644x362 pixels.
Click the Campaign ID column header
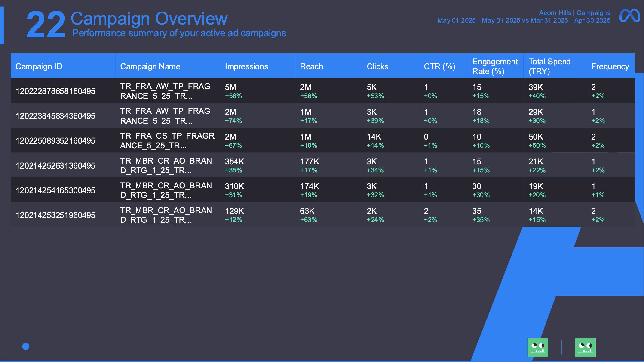point(39,66)
